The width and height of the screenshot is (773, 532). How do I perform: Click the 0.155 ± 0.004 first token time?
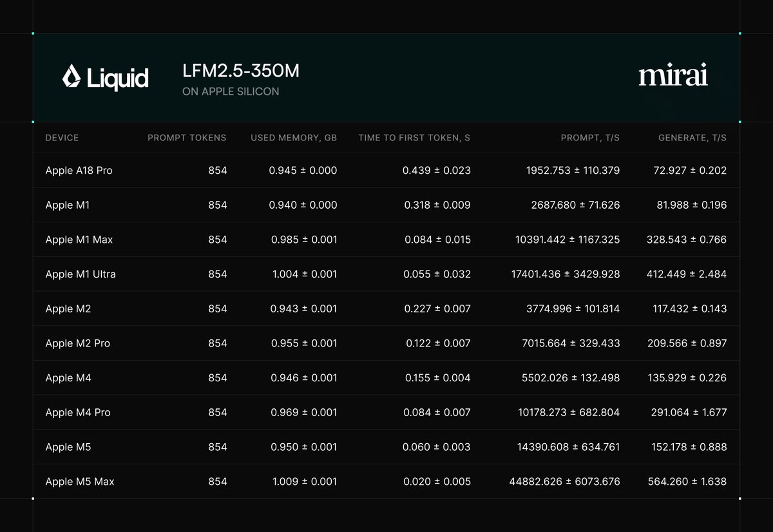[438, 378]
